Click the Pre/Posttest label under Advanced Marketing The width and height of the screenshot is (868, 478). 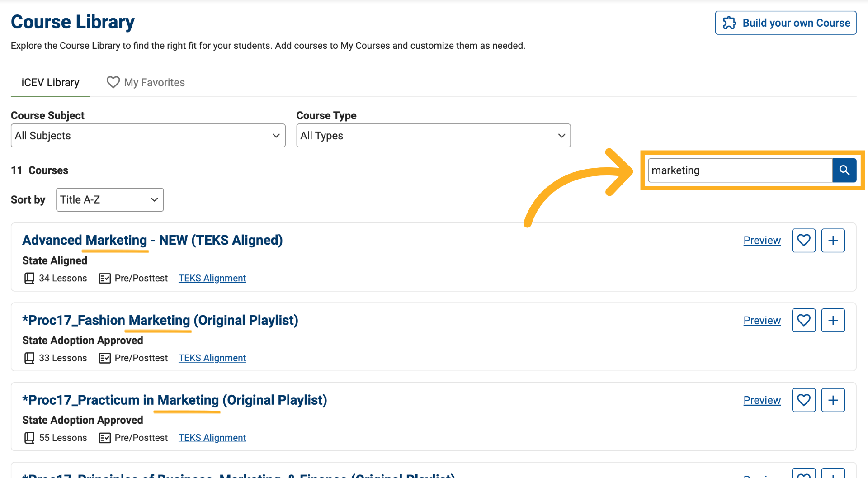pos(141,278)
